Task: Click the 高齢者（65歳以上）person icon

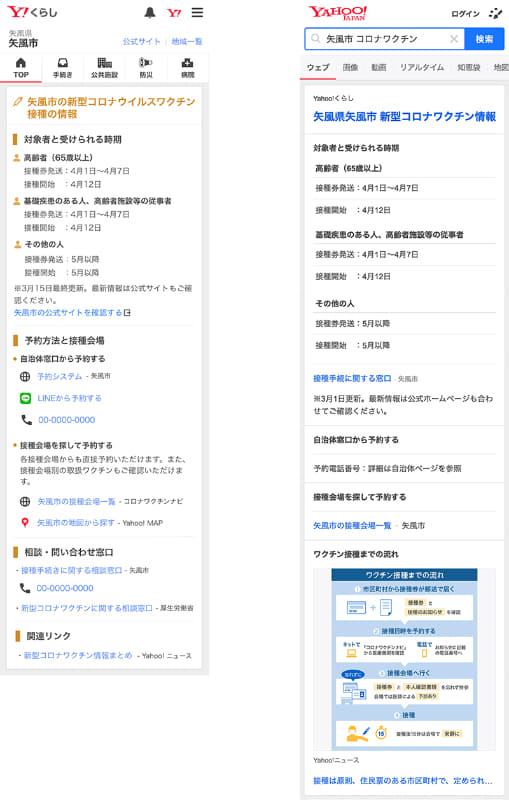Action: click(16, 158)
